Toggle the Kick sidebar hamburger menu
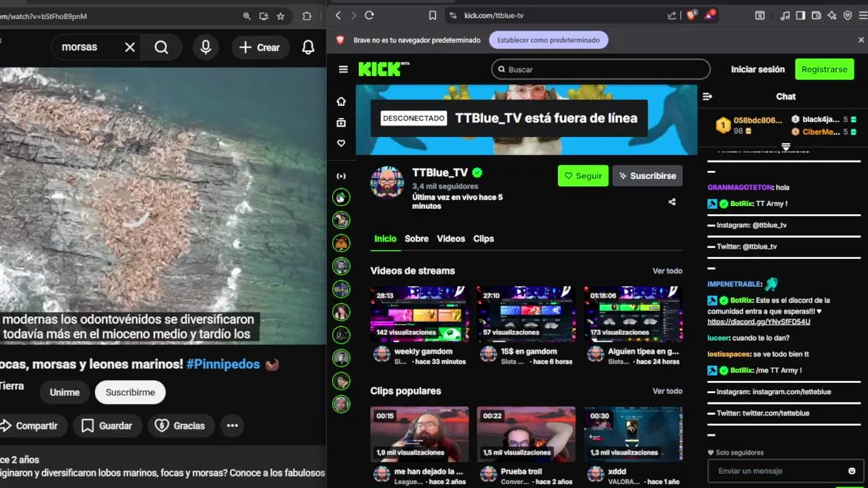Viewport: 868px width, 488px height. 343,69
